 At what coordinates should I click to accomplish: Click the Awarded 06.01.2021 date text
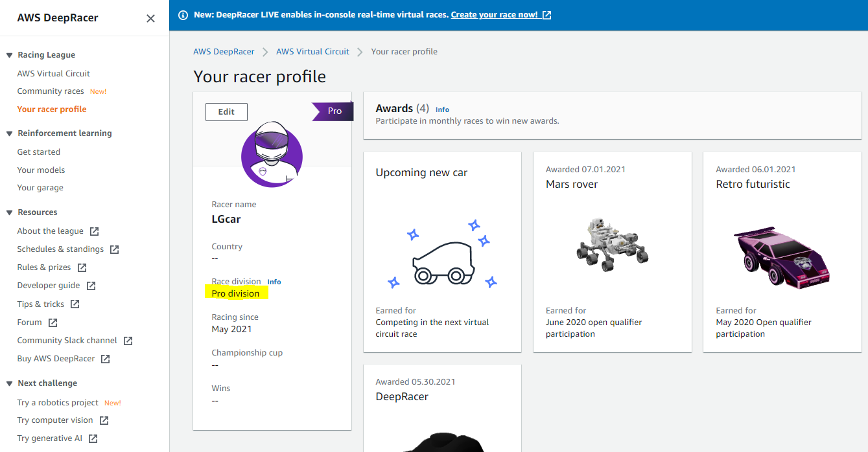click(x=756, y=170)
